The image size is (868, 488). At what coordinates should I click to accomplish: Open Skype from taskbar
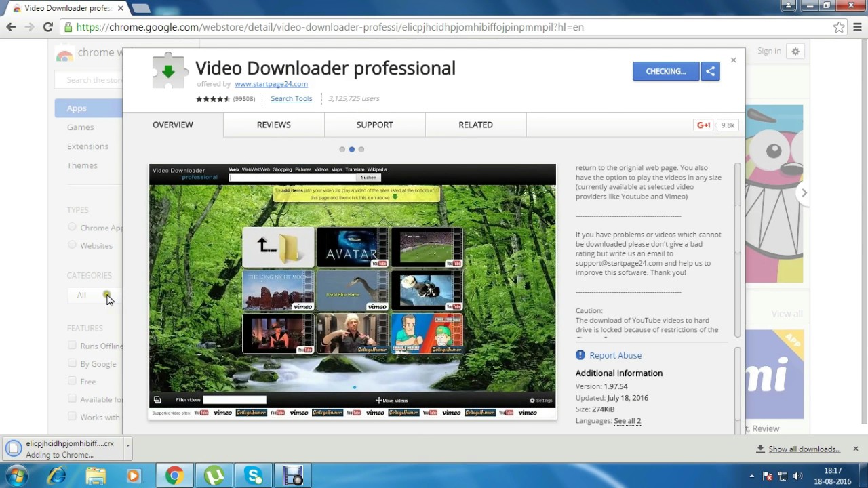254,476
